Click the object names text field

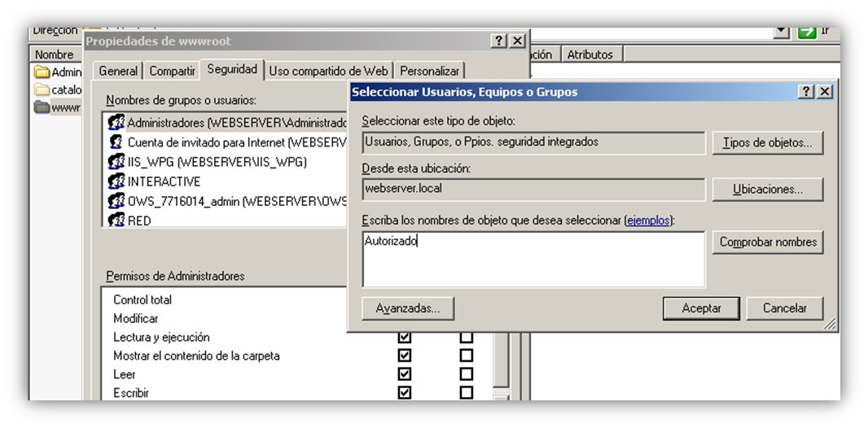[533, 260]
